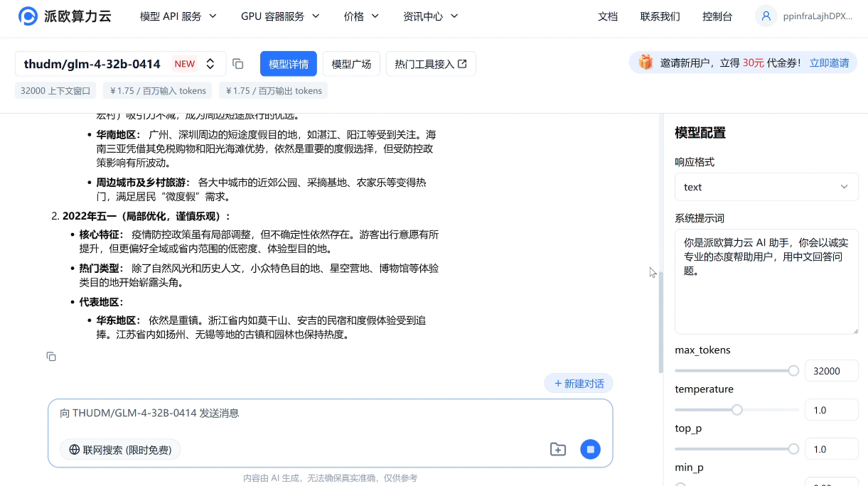Click the 立即邀请 link
Viewport: 868px width, 486px height.
[x=829, y=63]
